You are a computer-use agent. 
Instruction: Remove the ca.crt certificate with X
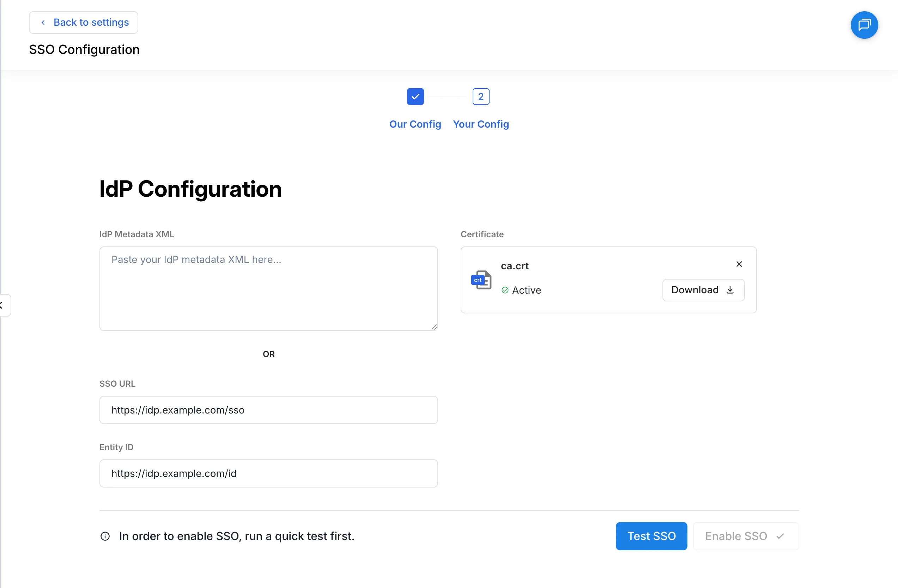pyautogui.click(x=739, y=264)
